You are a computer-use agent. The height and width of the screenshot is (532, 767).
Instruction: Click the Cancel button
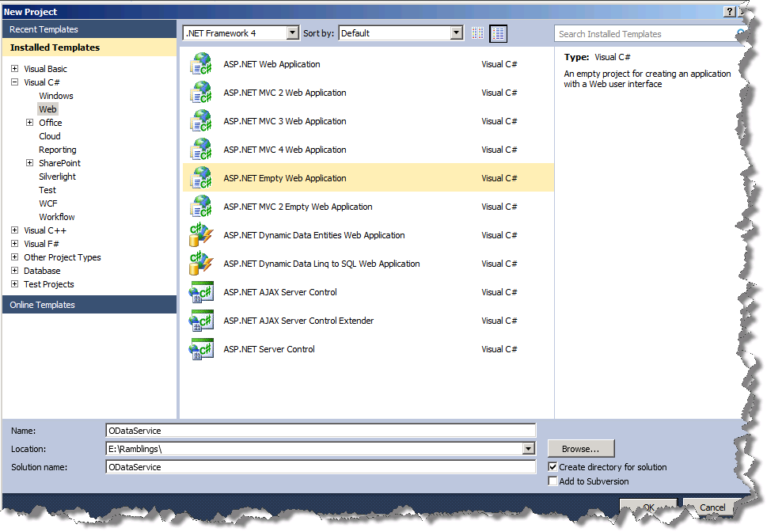[x=712, y=507]
